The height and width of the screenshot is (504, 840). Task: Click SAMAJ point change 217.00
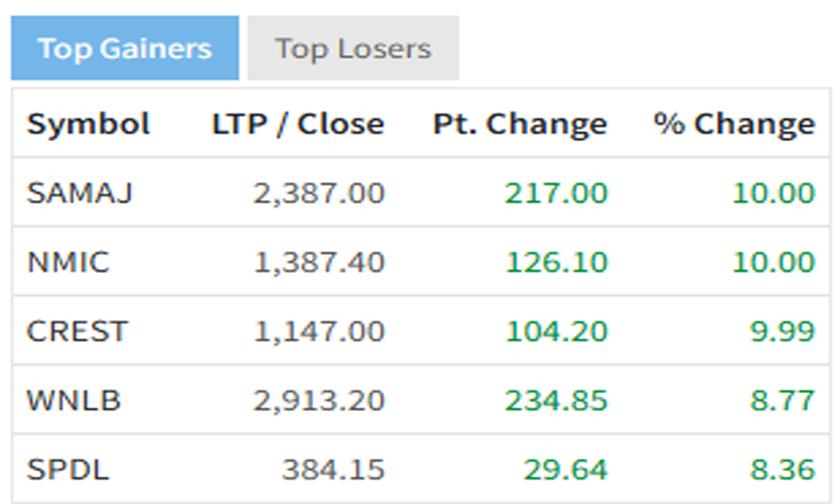[x=557, y=193]
